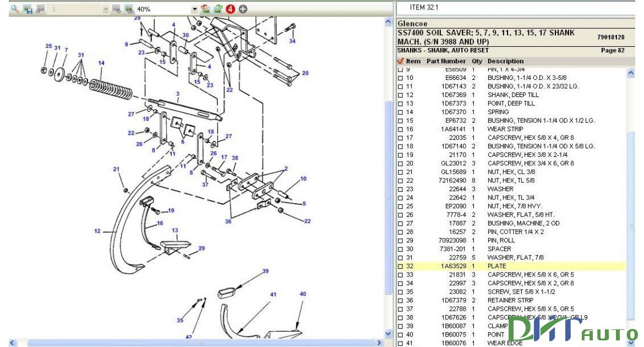The height and width of the screenshot is (347, 644).
Task: Open the page number dropdown showing 1
Action: click(x=106, y=9)
